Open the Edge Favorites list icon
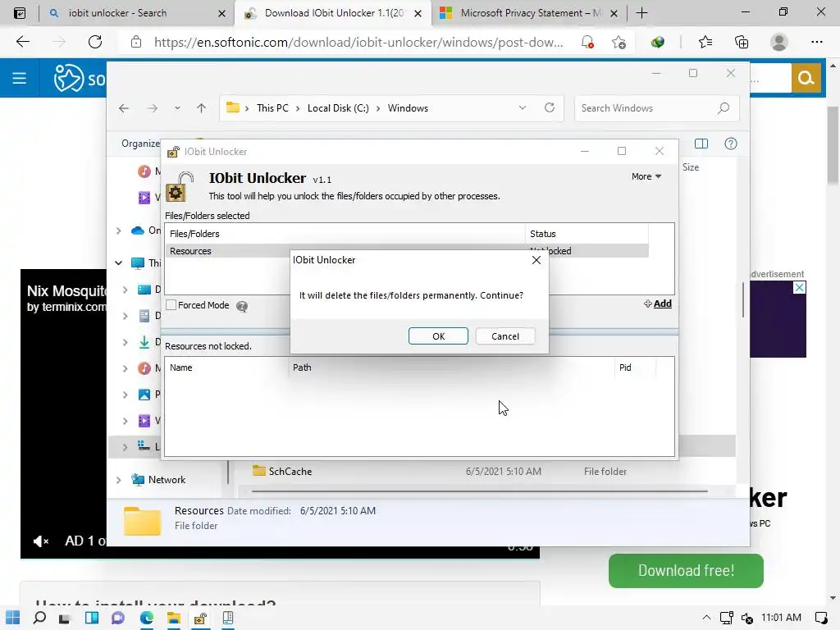The width and height of the screenshot is (840, 630). click(x=705, y=42)
